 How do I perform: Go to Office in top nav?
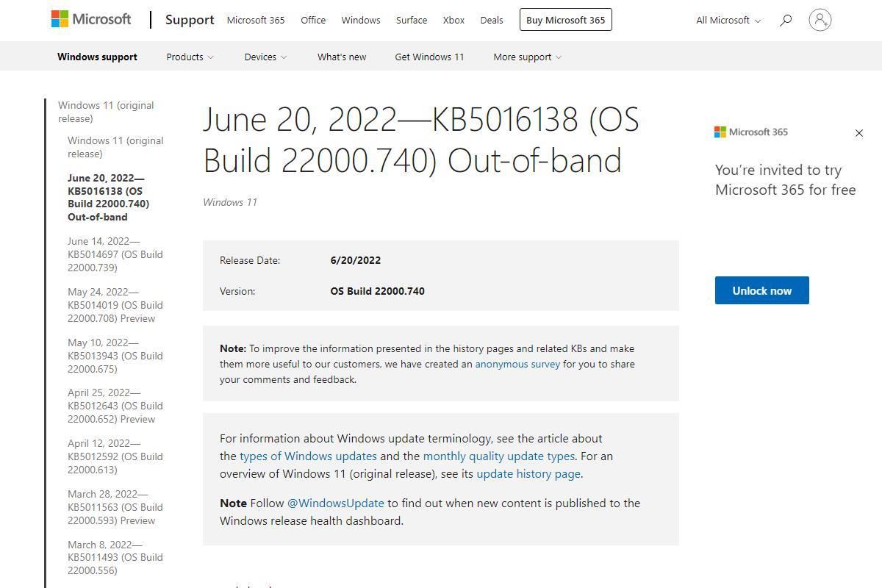coord(313,20)
